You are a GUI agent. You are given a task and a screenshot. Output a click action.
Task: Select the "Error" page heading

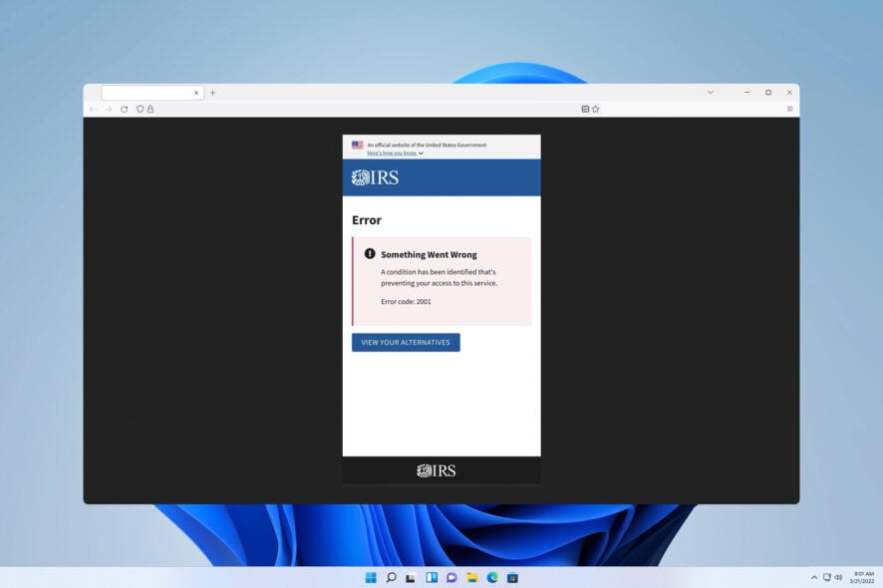(x=367, y=220)
